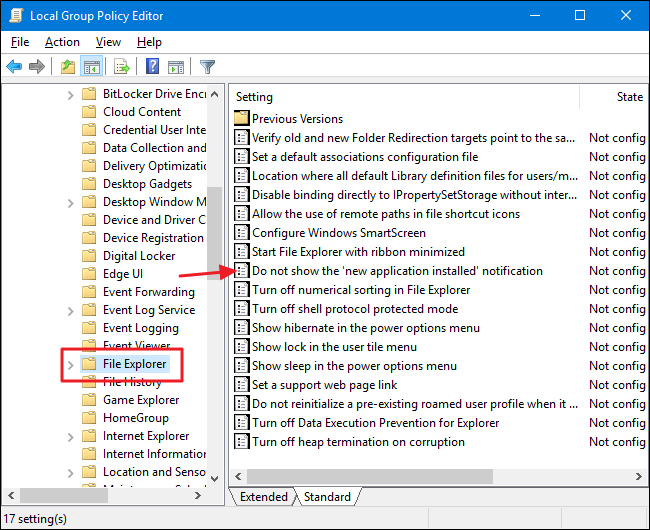Image resolution: width=650 pixels, height=530 pixels.
Task: Click folder icon next to Cloud Content
Action: pos(89,112)
